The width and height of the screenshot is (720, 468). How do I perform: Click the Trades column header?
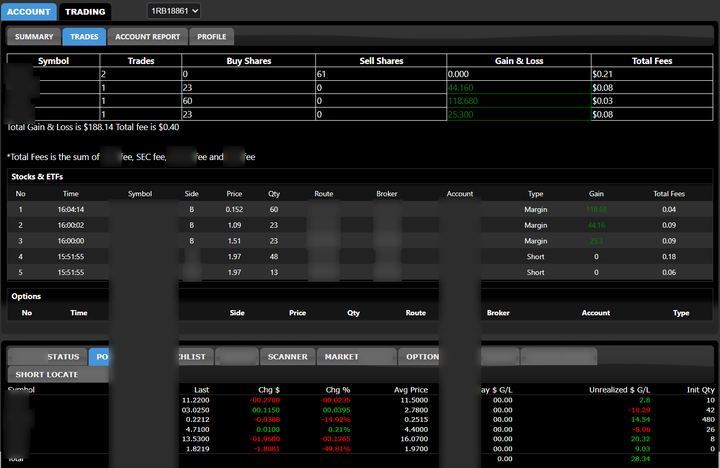point(141,61)
